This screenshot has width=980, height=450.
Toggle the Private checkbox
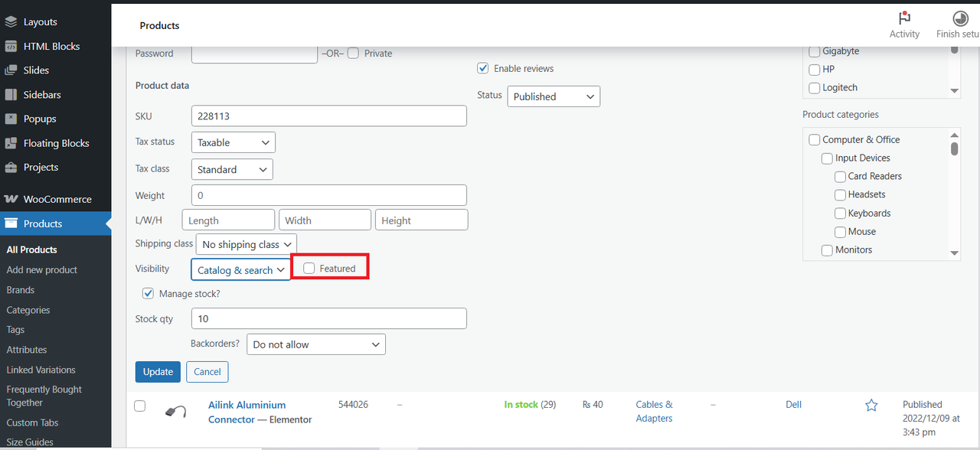point(353,54)
